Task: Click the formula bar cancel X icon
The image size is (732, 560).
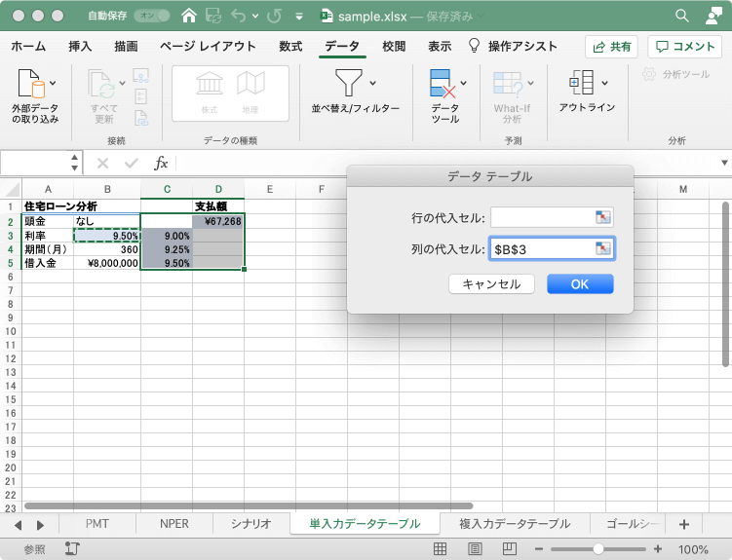Action: [x=102, y=164]
